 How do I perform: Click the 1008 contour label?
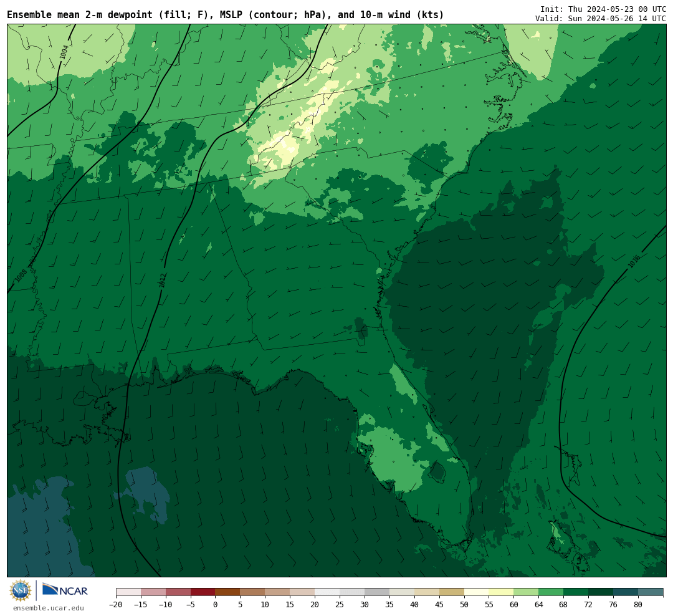click(x=21, y=276)
